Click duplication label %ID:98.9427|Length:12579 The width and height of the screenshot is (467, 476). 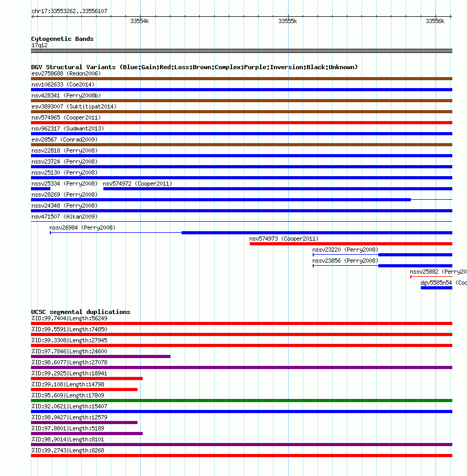69,417
